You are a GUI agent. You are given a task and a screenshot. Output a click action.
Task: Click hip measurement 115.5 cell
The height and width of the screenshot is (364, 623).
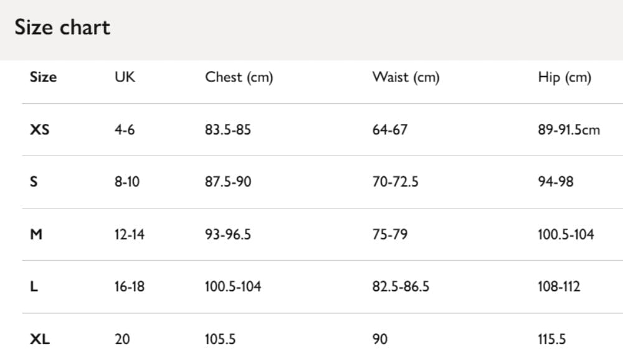552,339
